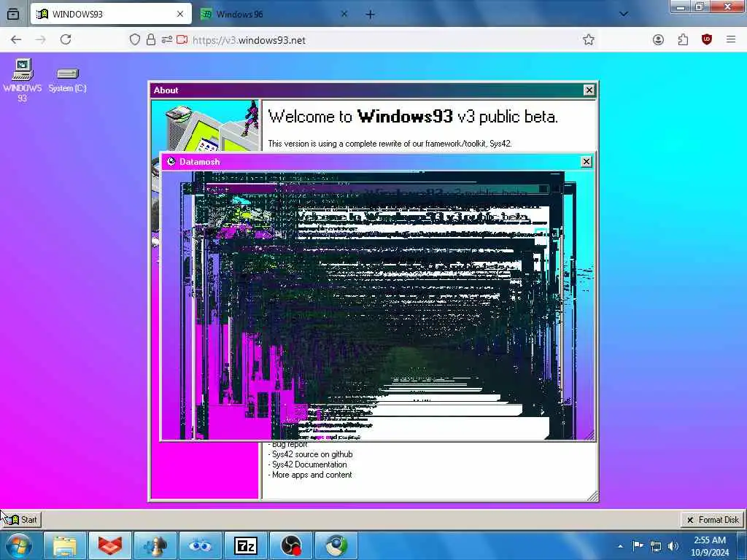Select the System (C:) drive desktop icon
This screenshot has width=747, height=560.
point(67,80)
